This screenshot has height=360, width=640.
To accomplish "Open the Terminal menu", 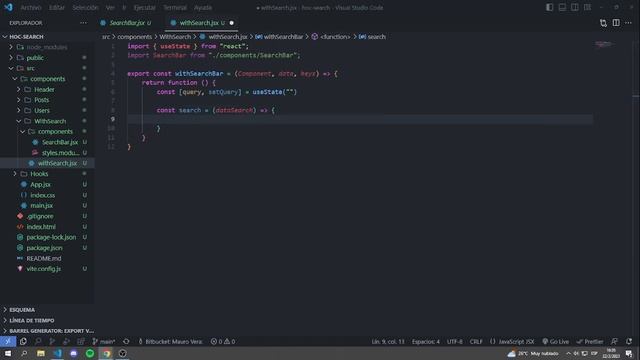I will (175, 7).
